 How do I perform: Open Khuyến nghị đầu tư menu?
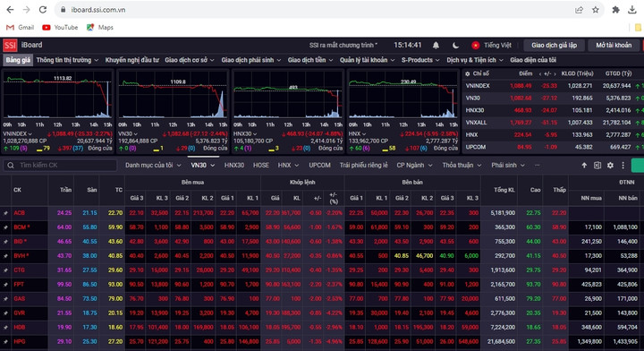tap(131, 60)
